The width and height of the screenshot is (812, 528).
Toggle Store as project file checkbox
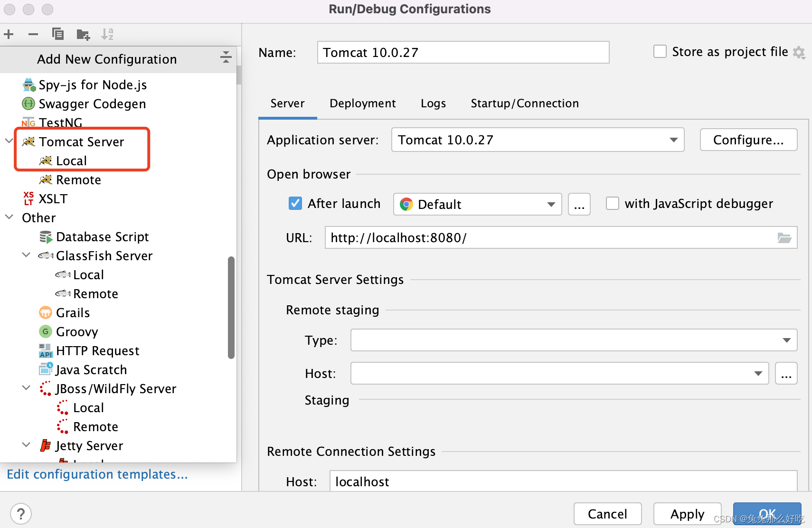pos(660,51)
